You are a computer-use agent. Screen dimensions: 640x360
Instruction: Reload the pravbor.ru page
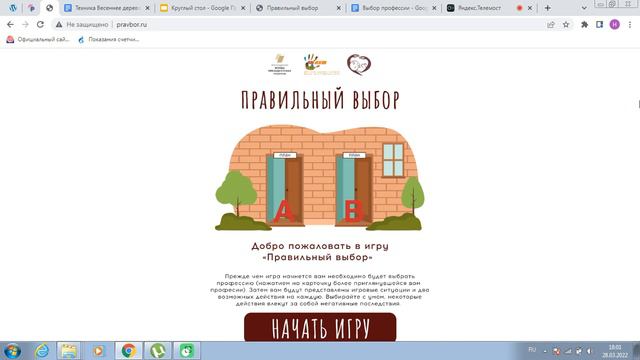tap(40, 24)
